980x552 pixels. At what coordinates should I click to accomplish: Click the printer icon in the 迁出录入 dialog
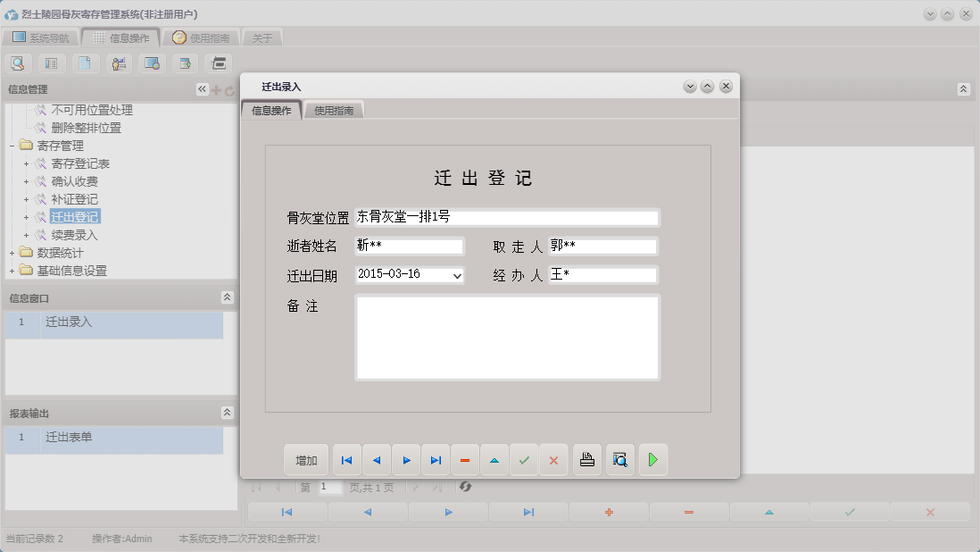586,459
